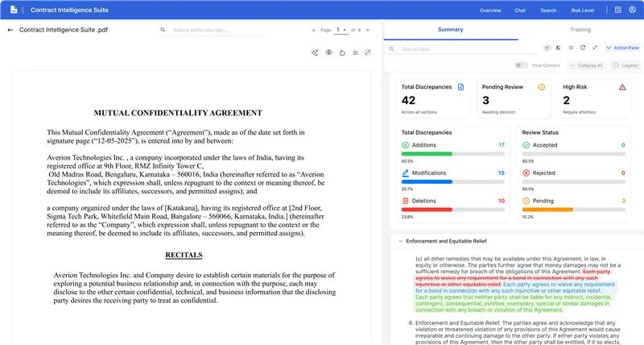Viewport: 644px width, 345px height.
Task: Open the filter funnel in Summary toolbar
Action: pos(547,48)
